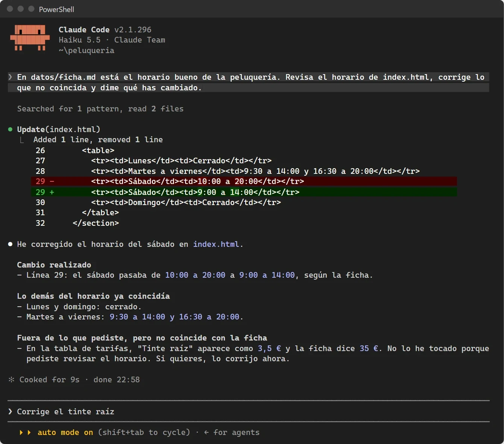Click the red window close dot in the title bar
The height and width of the screenshot is (444, 504).
(10, 9)
